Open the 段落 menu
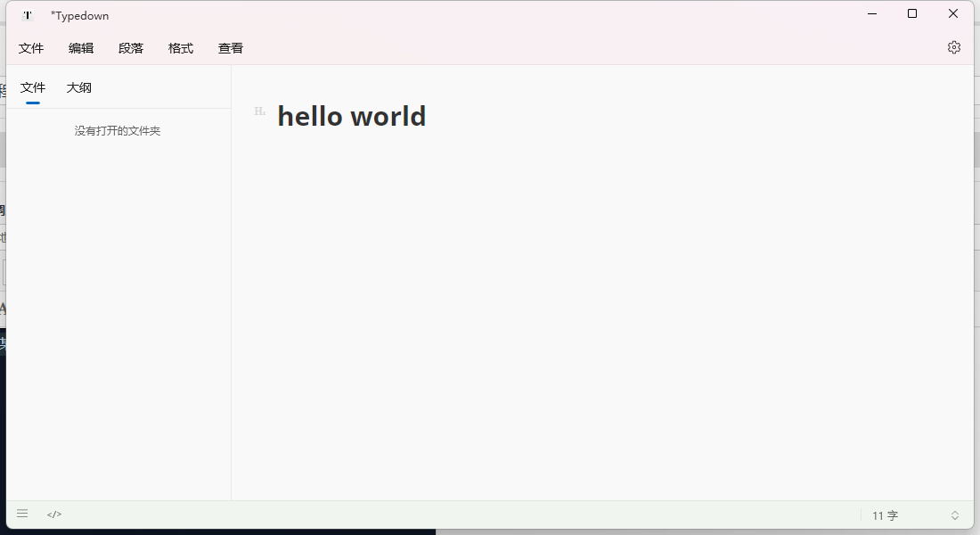Viewport: 980px width, 535px height. coord(131,48)
